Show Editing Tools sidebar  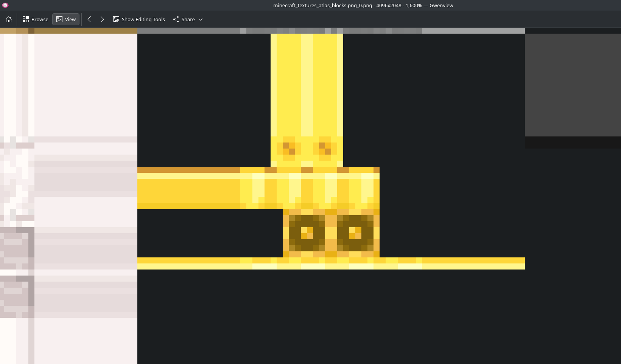point(139,19)
